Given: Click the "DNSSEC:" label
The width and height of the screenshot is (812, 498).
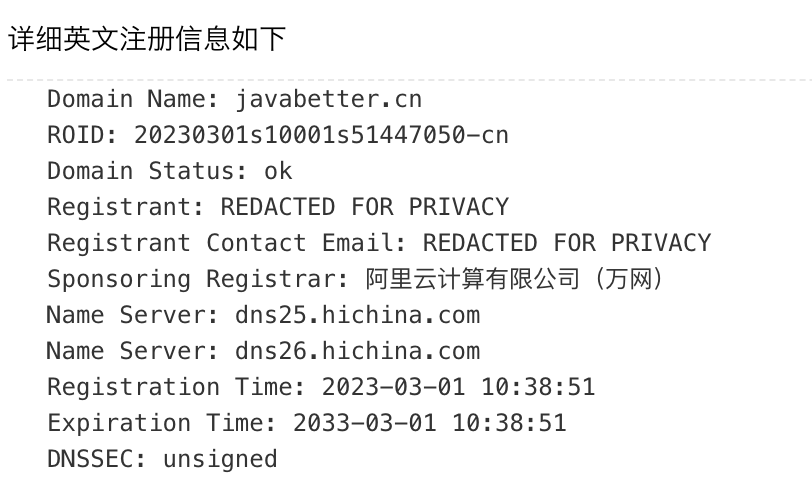Looking at the screenshot, I should point(97,459).
